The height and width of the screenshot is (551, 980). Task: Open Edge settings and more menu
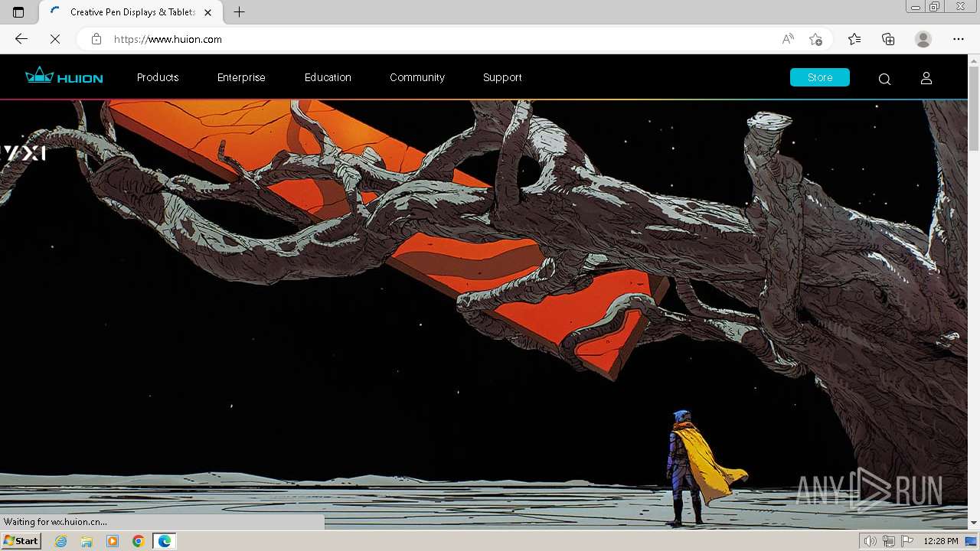tap(959, 39)
